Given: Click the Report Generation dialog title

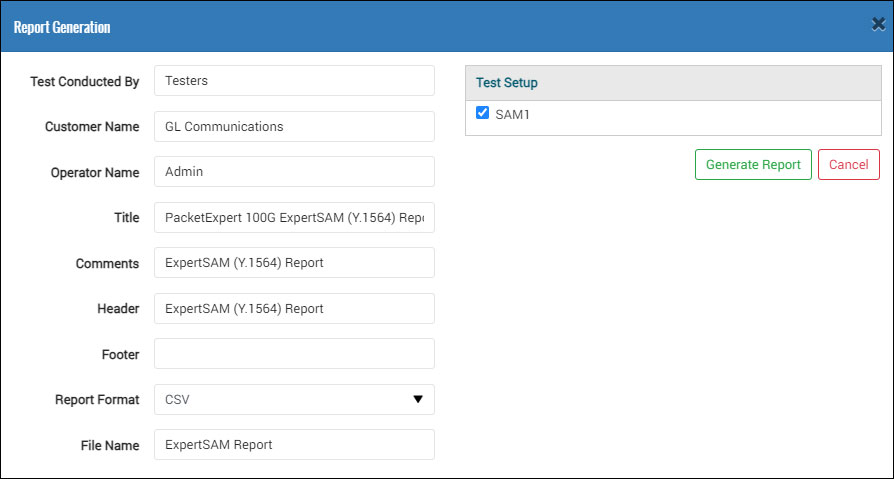Looking at the screenshot, I should (62, 27).
